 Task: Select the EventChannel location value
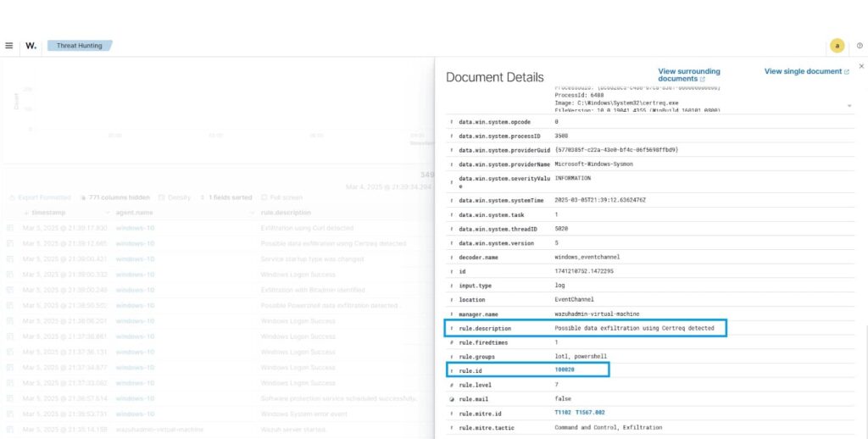[574, 300]
